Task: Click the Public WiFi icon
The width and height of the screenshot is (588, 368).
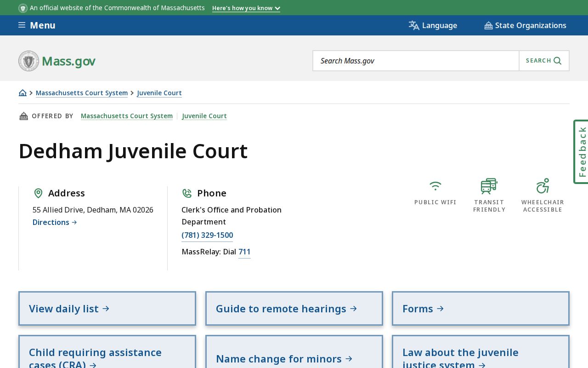Action: (435, 186)
